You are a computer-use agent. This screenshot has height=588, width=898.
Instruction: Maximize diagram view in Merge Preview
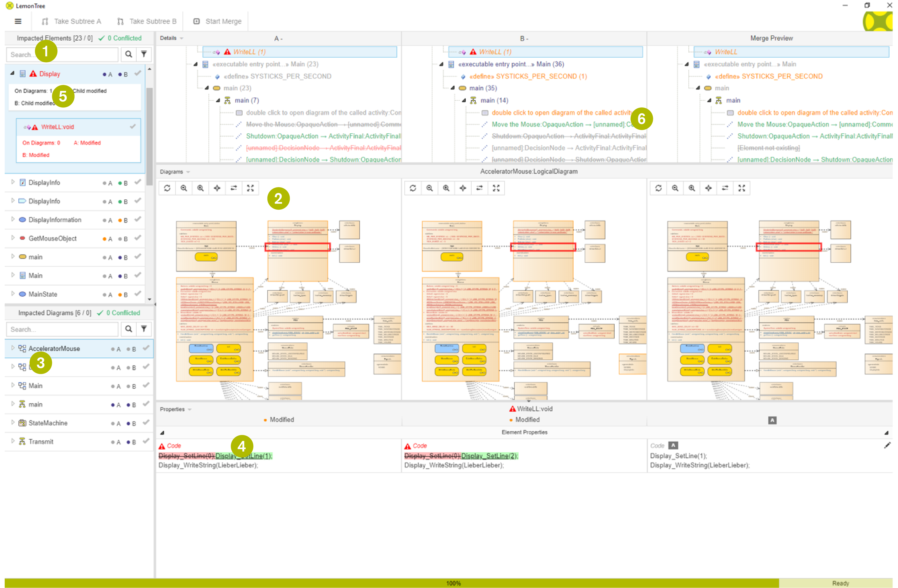tap(741, 188)
